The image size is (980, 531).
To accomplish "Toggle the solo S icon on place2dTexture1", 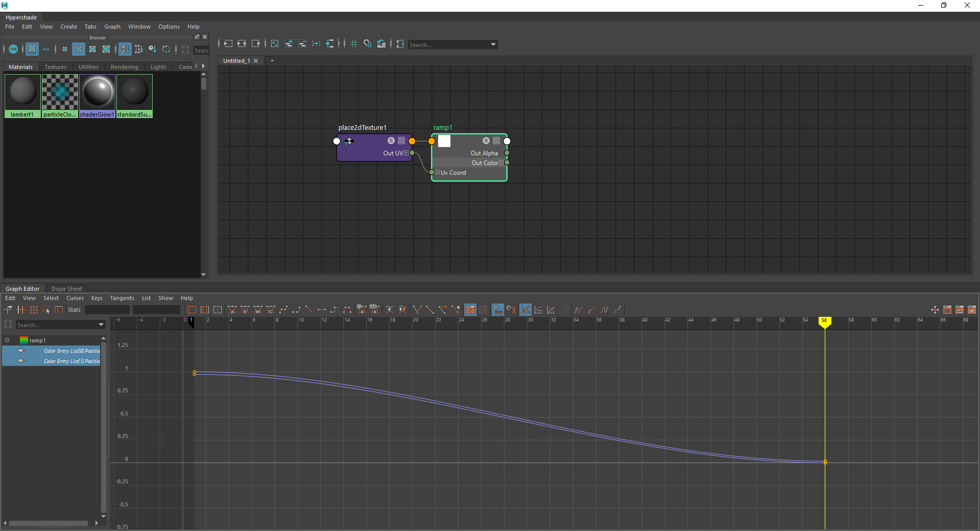I will (391, 141).
